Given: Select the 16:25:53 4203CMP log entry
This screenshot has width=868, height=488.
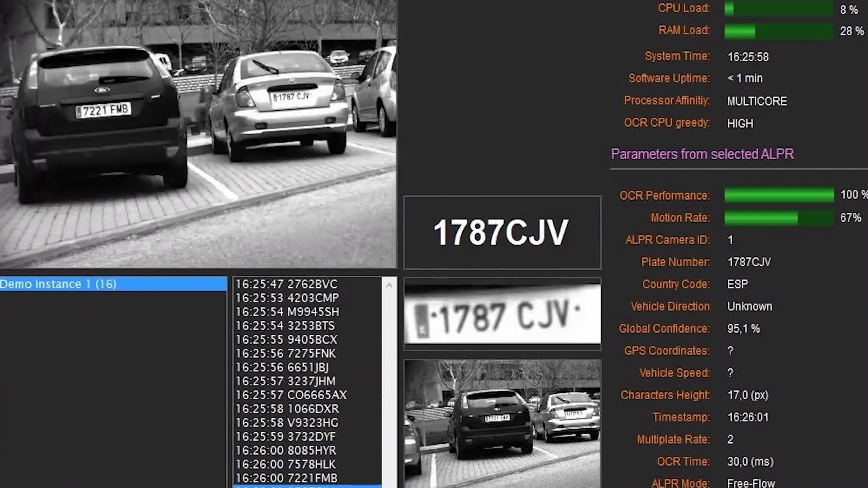Looking at the screenshot, I should click(287, 298).
